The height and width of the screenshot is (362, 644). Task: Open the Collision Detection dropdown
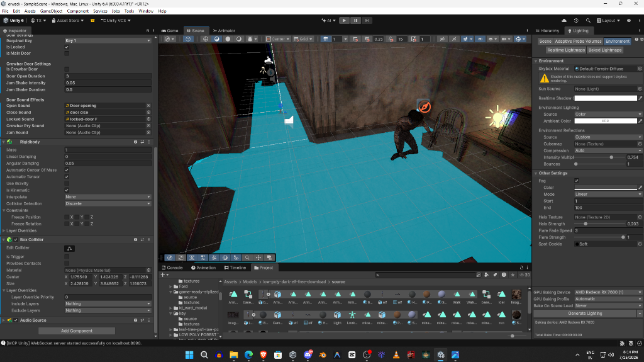[108, 203]
